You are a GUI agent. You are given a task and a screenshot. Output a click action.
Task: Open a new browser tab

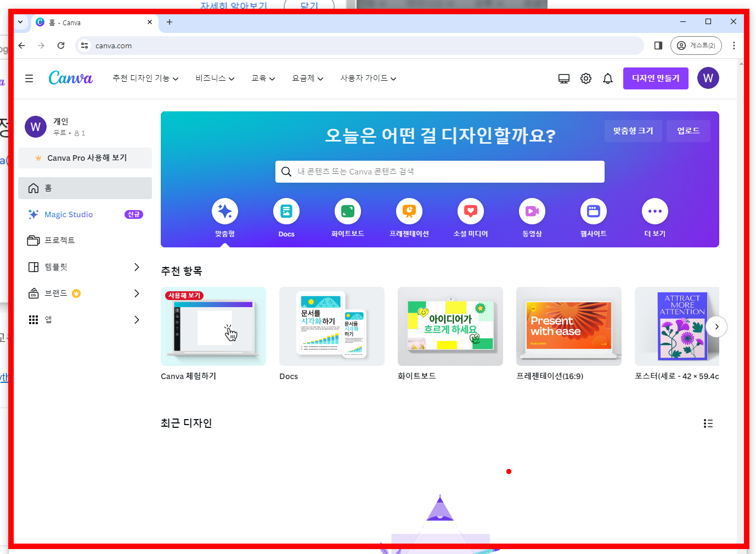click(x=170, y=22)
